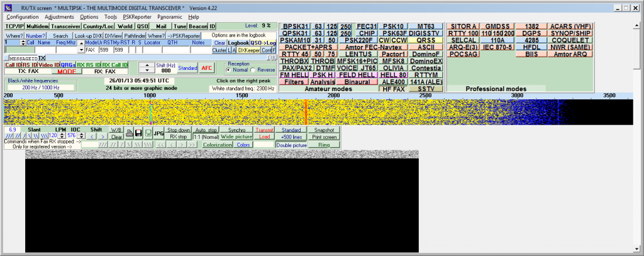Toggle the Synchro button
Viewport: 644px width, 256px height.
tap(236, 130)
